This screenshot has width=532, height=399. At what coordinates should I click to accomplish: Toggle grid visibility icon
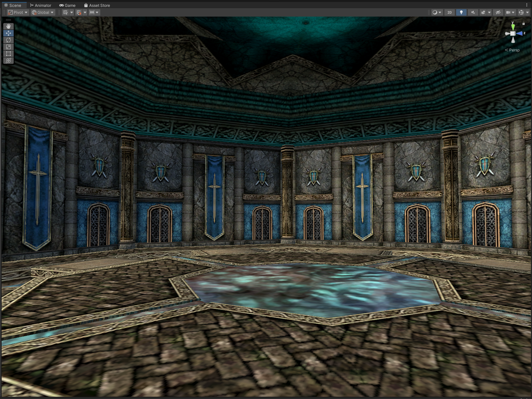coord(65,12)
